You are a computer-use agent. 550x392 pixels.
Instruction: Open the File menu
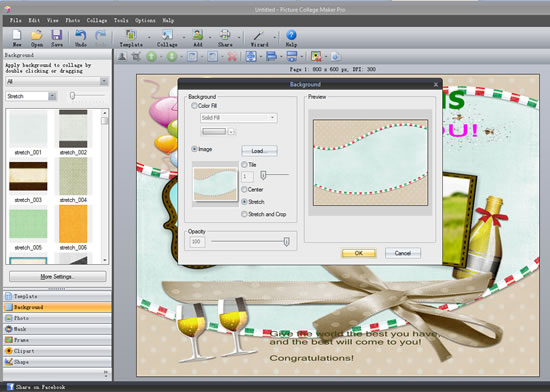(x=15, y=20)
